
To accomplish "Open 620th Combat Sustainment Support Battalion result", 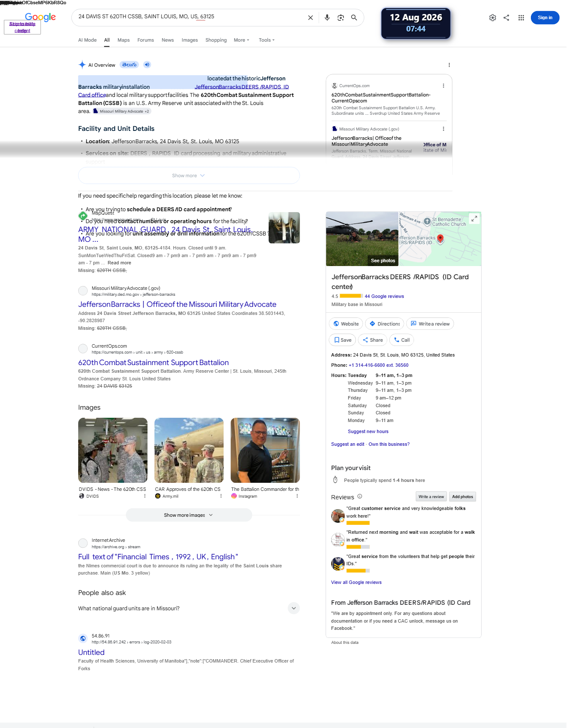I will point(153,363).
